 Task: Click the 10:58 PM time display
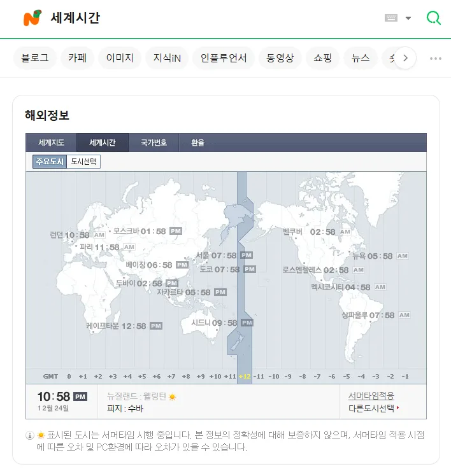click(62, 396)
